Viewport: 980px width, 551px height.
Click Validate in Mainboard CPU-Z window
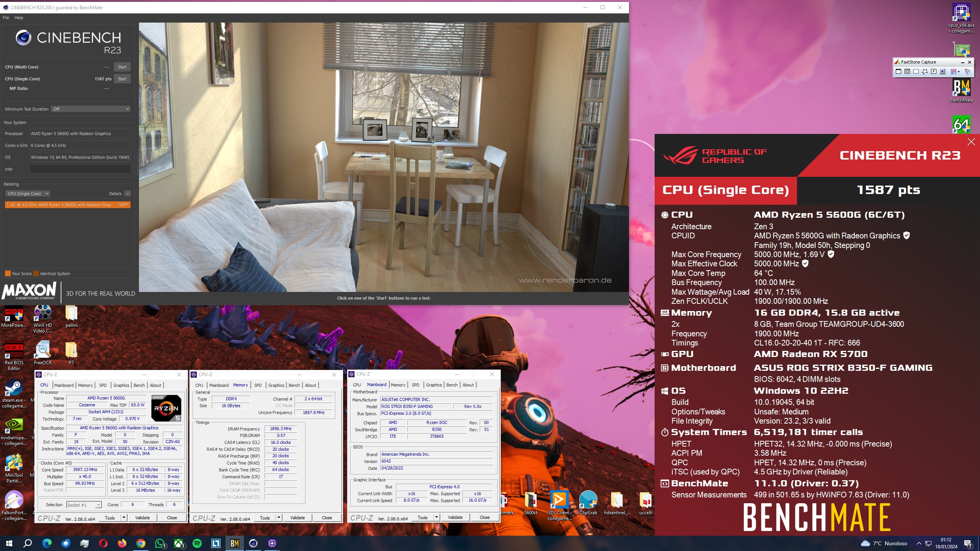tap(455, 517)
